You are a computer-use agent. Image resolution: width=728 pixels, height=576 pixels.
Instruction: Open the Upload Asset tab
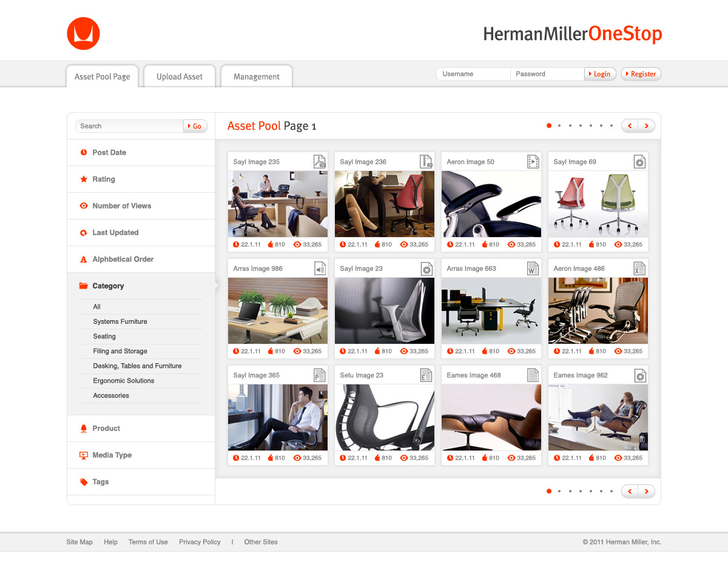coord(180,76)
